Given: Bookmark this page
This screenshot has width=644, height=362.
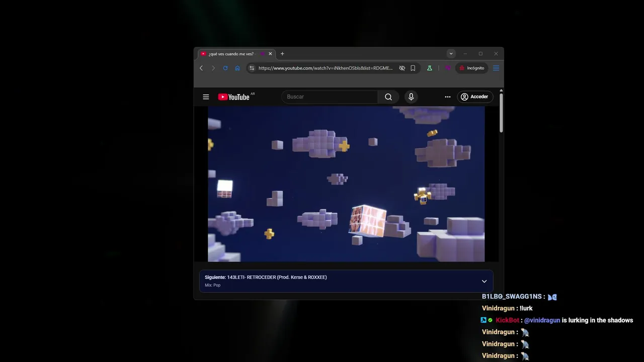Looking at the screenshot, I should click(x=413, y=68).
